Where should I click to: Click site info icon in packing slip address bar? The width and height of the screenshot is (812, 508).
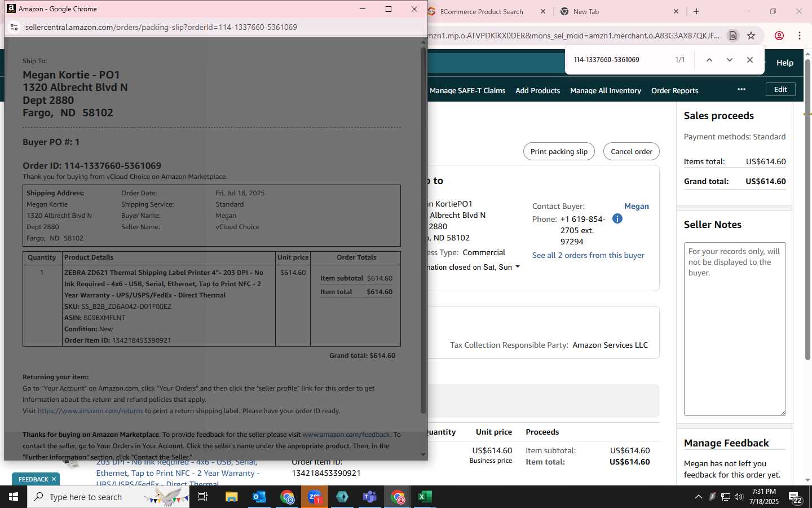[x=14, y=27]
